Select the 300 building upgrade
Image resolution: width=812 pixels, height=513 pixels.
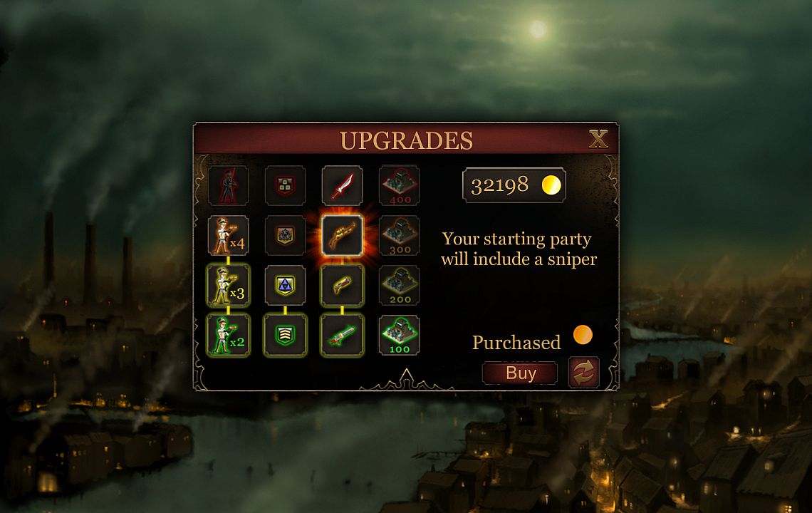400,236
